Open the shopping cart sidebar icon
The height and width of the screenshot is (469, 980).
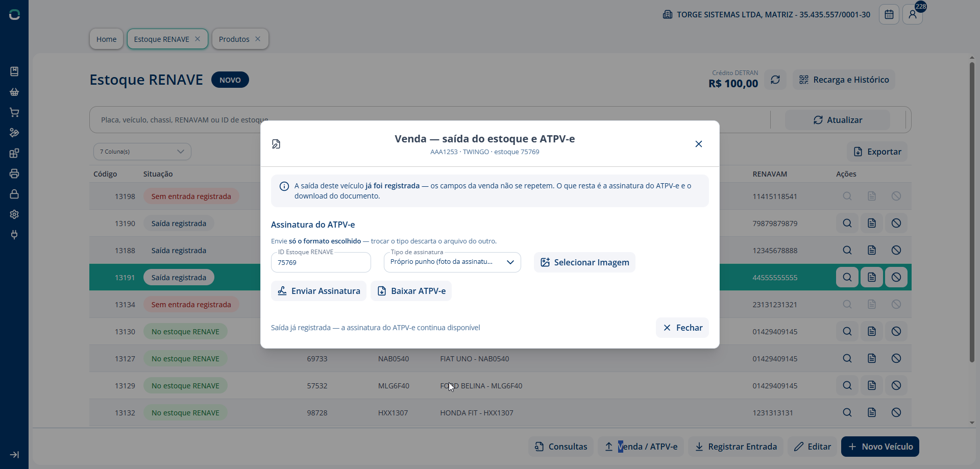click(14, 112)
